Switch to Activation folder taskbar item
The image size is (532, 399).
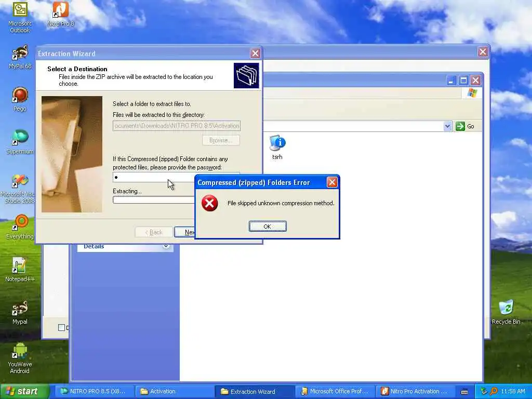pos(174,391)
